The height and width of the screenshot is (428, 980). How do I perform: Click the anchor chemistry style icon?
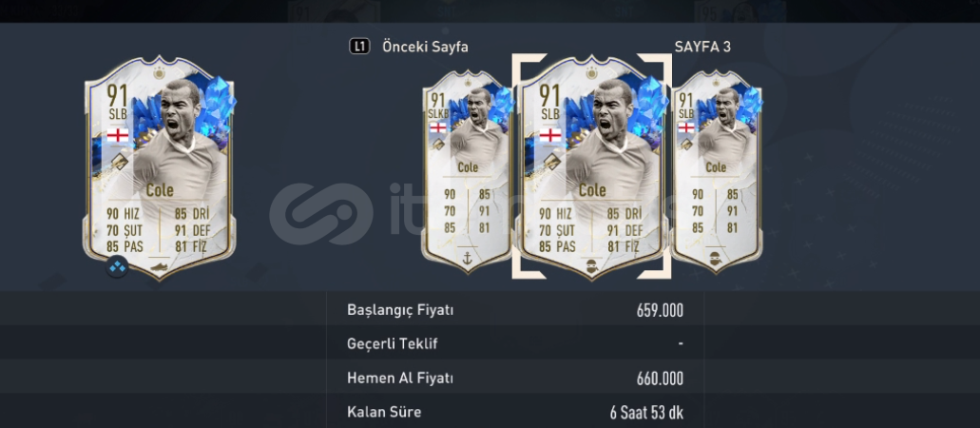pos(467,256)
